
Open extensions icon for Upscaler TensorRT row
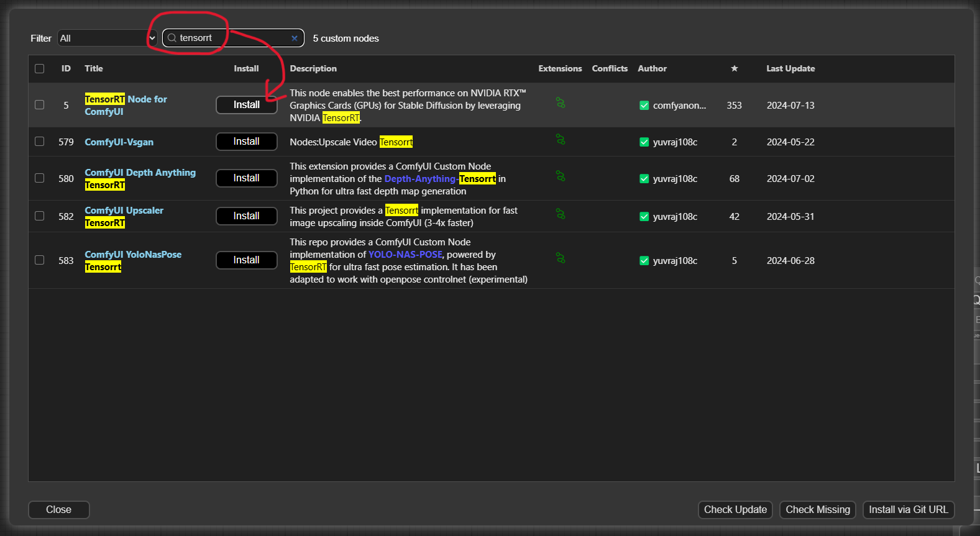(x=561, y=214)
